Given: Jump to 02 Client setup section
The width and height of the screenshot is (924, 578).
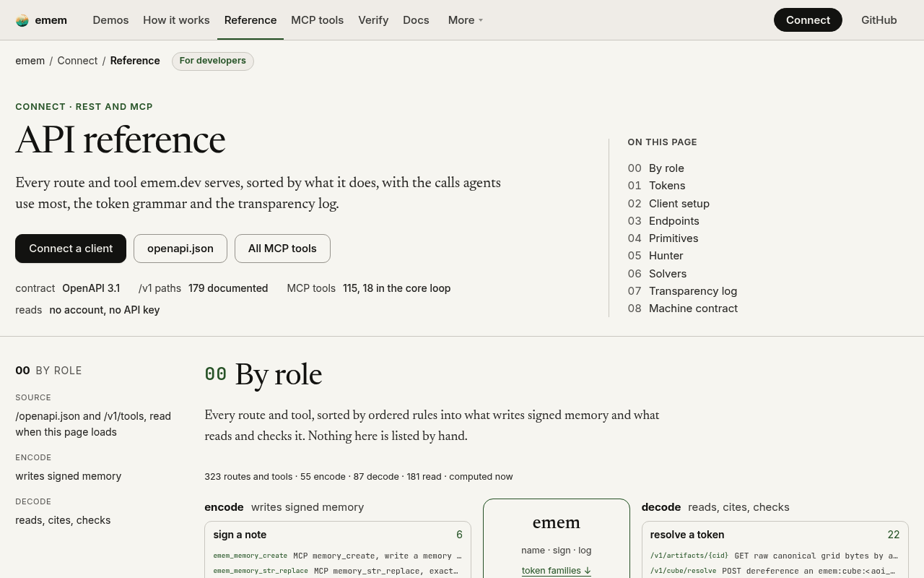Looking at the screenshot, I should (668, 204).
